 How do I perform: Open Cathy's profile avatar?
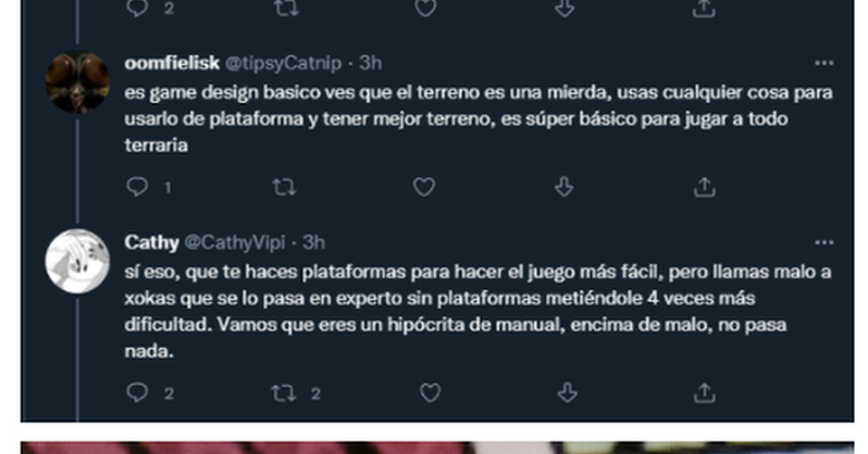pos(77,261)
